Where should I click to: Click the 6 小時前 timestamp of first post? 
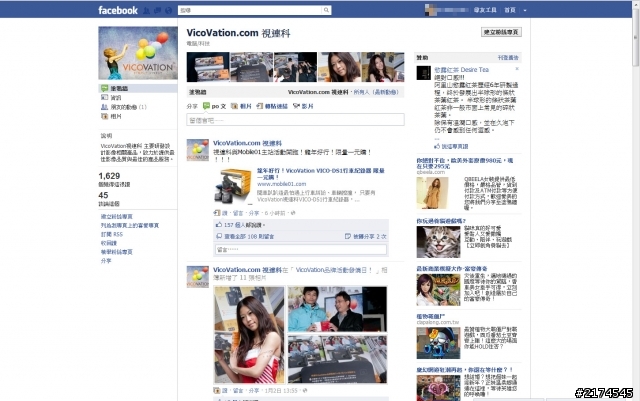point(275,213)
